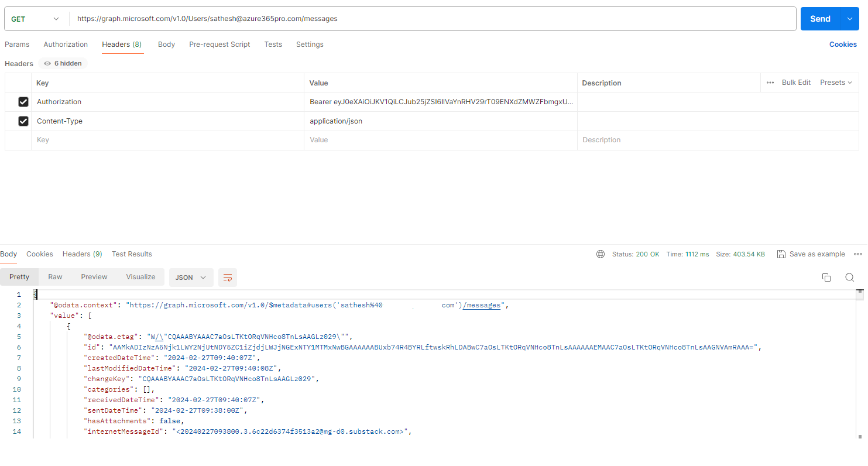Select the response Body tab

tap(8, 254)
